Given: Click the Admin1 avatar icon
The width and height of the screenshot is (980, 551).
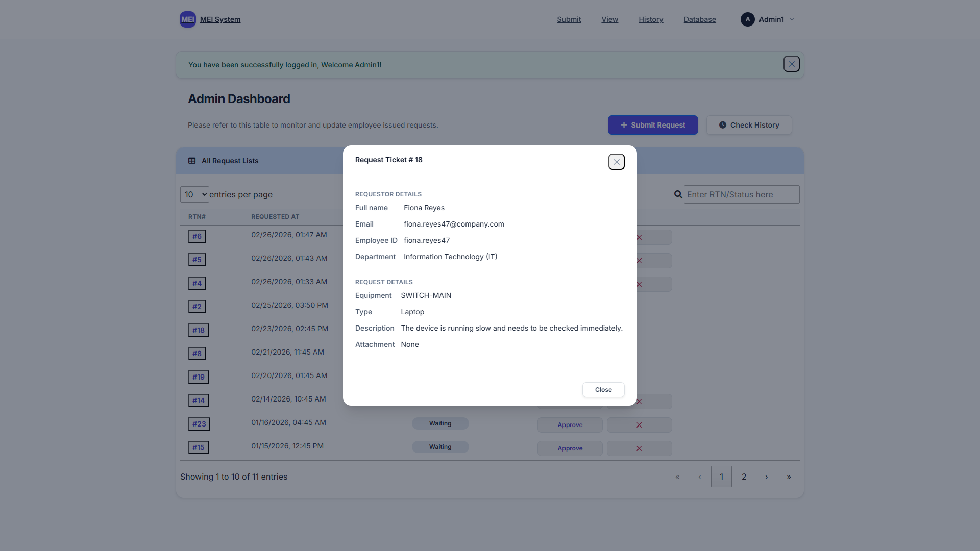Looking at the screenshot, I should click(747, 19).
